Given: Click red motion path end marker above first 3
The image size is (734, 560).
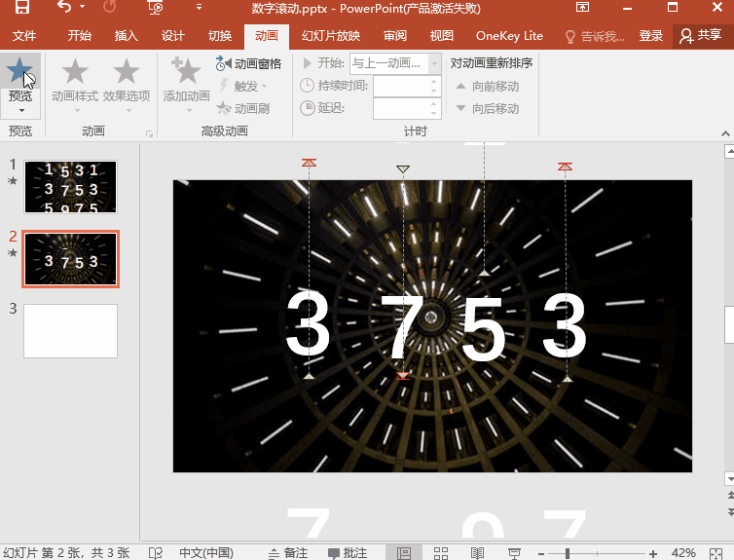Looking at the screenshot, I should [x=309, y=163].
